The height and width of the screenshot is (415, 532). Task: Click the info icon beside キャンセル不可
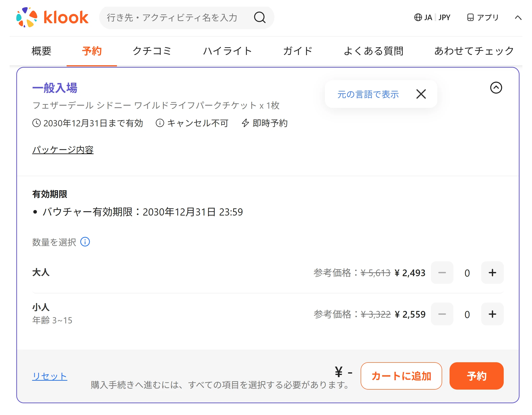pyautogui.click(x=160, y=123)
